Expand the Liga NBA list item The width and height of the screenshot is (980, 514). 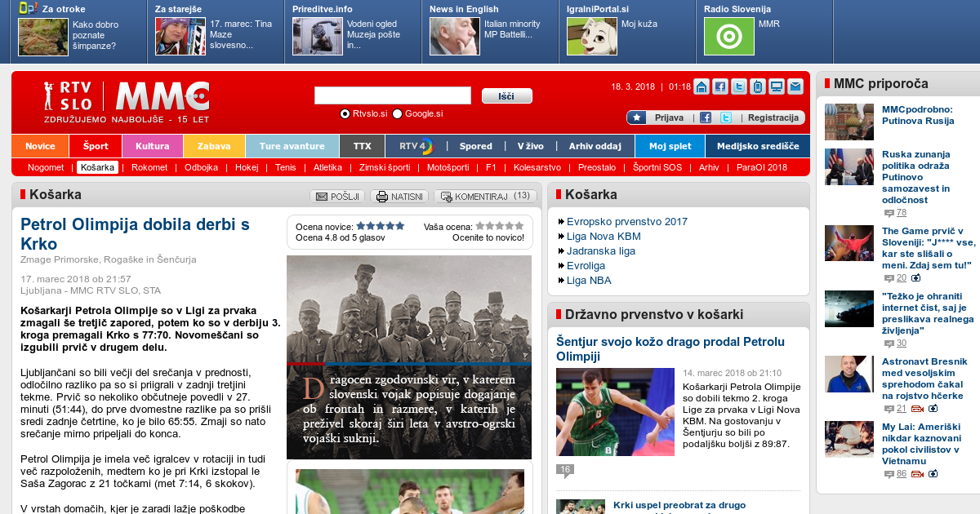[588, 280]
